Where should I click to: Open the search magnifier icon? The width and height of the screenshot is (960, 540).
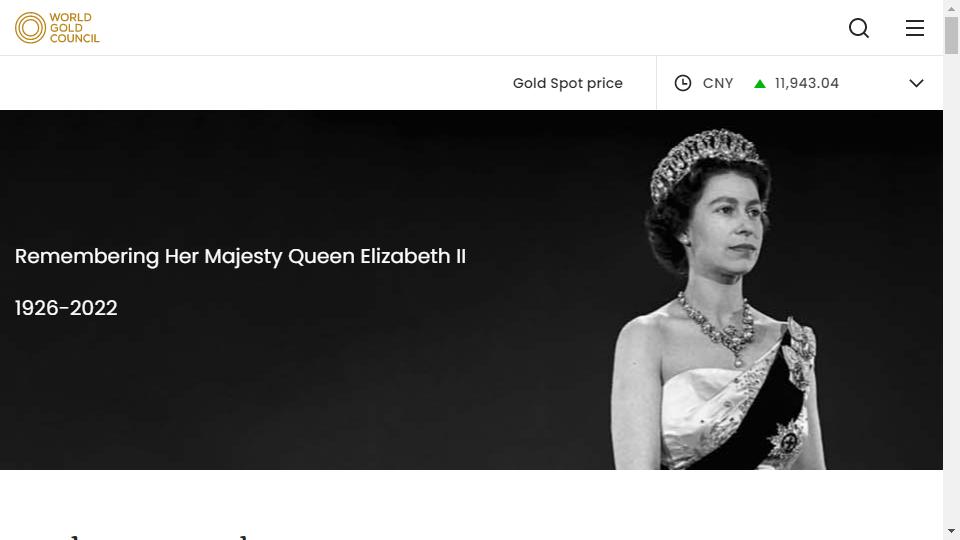point(859,28)
